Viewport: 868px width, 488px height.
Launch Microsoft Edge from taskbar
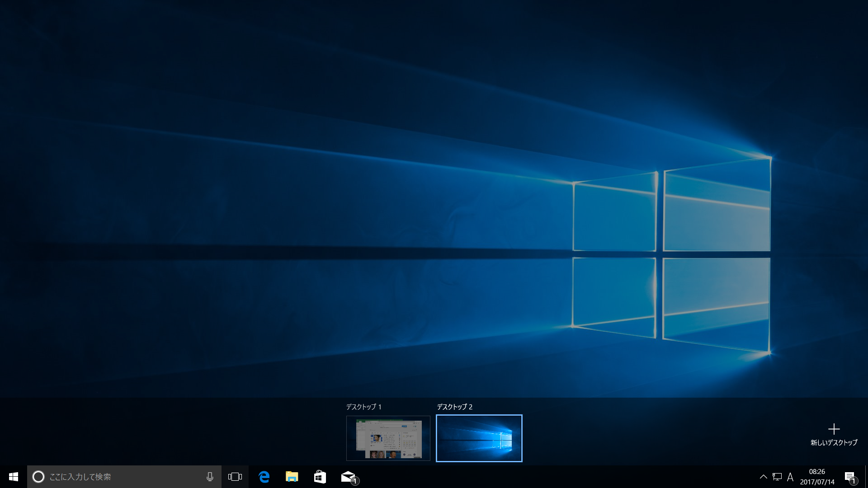[x=264, y=477]
